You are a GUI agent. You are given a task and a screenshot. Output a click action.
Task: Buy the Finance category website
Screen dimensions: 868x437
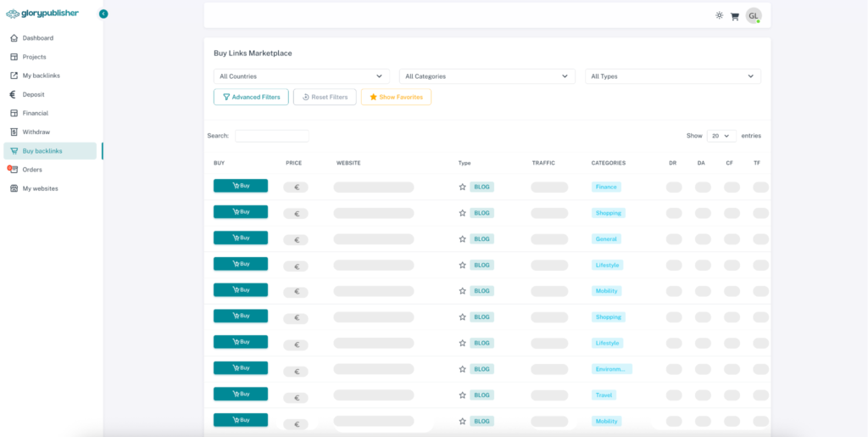tap(241, 186)
